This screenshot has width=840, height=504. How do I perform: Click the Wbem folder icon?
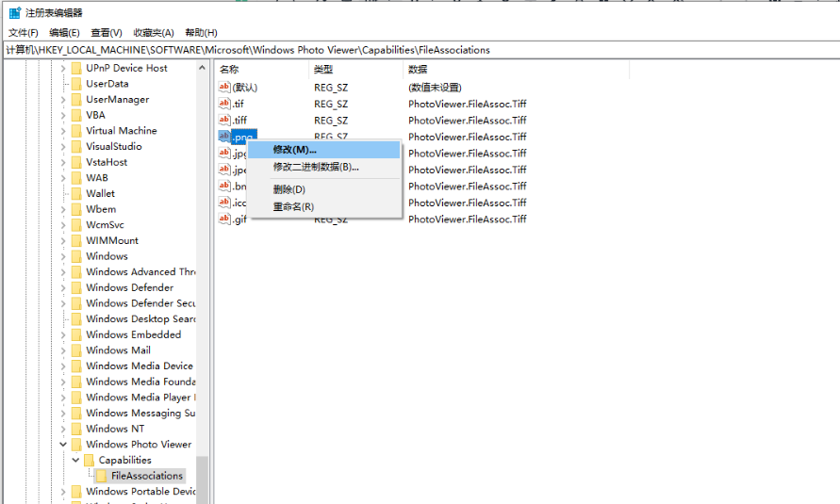point(76,209)
